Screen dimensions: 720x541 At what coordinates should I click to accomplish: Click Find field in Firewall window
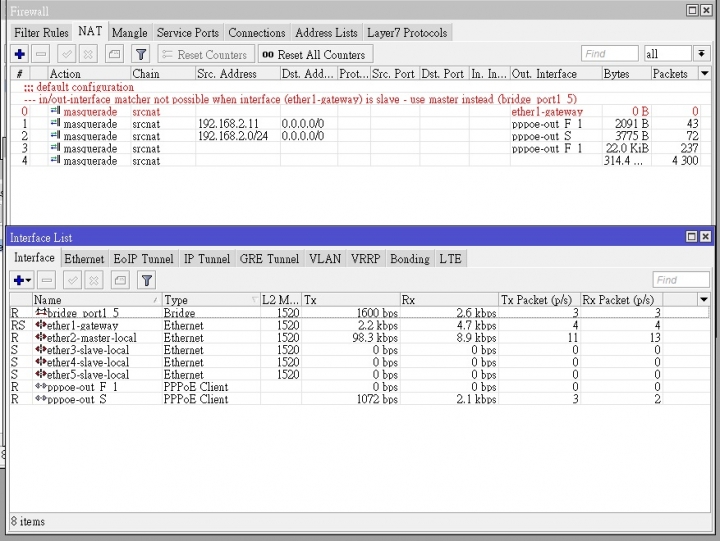coord(609,54)
